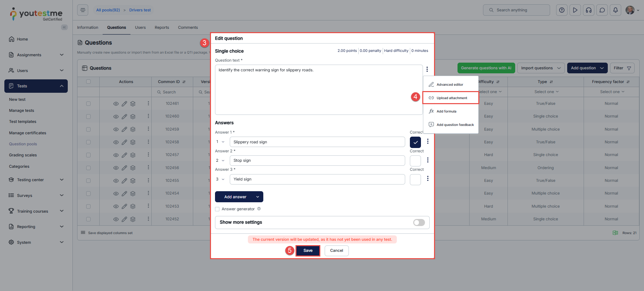The height and width of the screenshot is (291, 644).
Task: Click the Excel export icon near Rows
Action: (615, 233)
